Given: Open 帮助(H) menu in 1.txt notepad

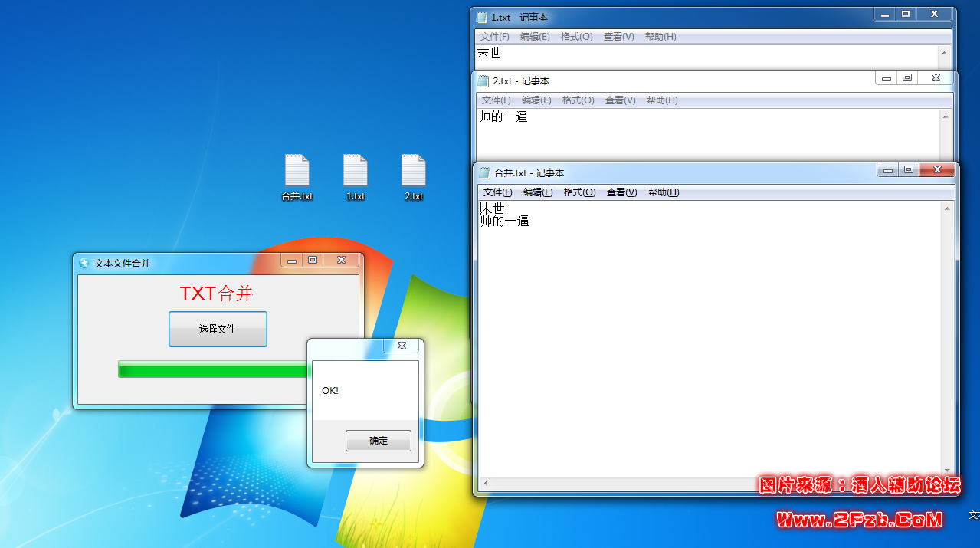Looking at the screenshot, I should (660, 37).
